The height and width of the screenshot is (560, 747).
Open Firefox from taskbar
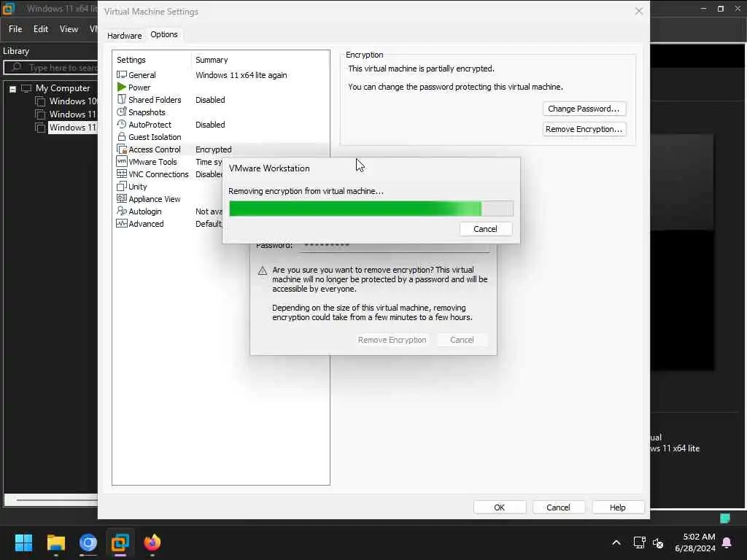[152, 542]
